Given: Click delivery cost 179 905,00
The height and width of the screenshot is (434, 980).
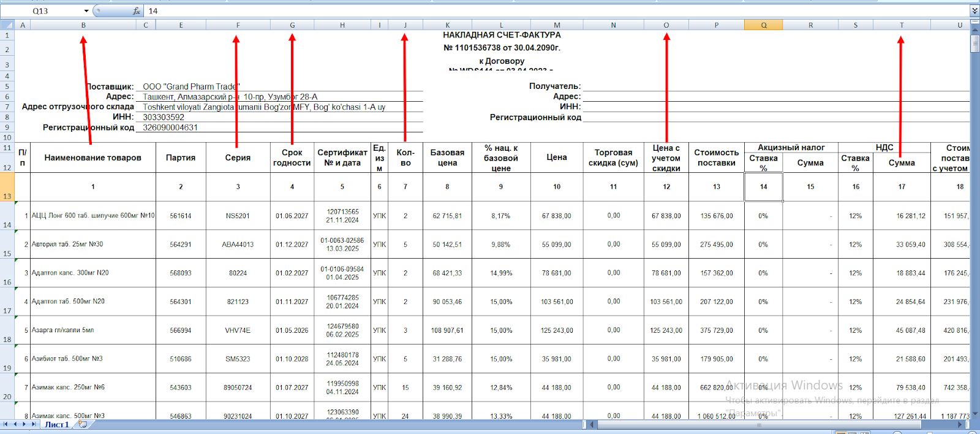Looking at the screenshot, I should [717, 359].
